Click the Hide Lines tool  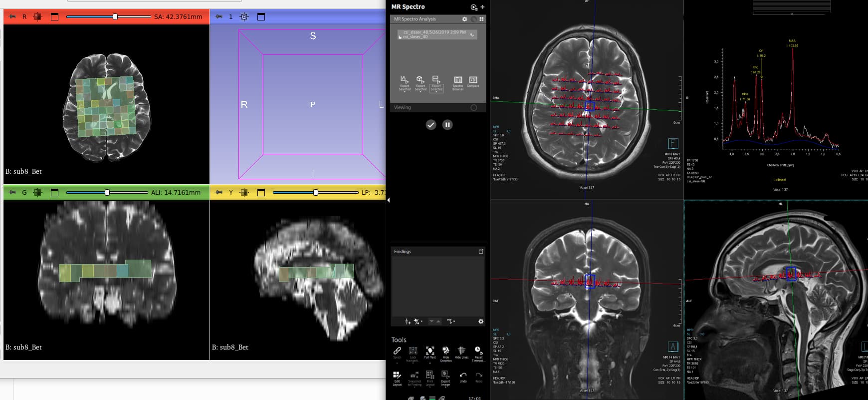pyautogui.click(x=461, y=352)
